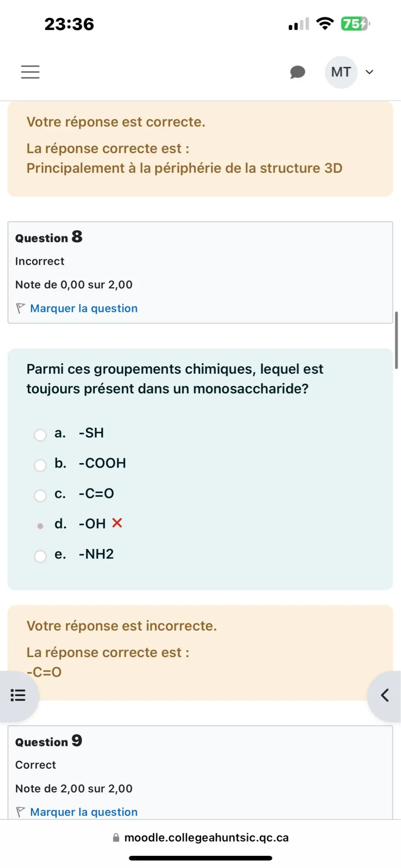Click the page scrollbar on right edge
Image resolution: width=401 pixels, height=868 pixels.
point(396,340)
